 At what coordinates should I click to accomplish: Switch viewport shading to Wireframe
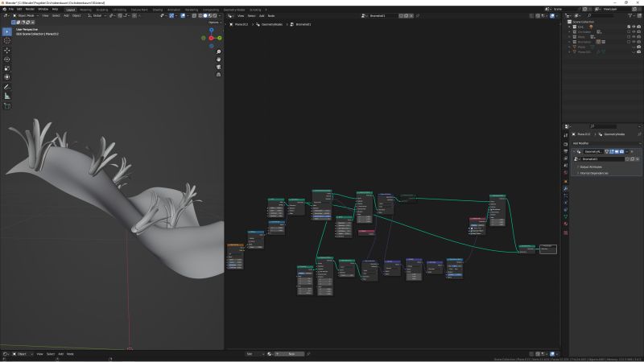(x=200, y=15)
